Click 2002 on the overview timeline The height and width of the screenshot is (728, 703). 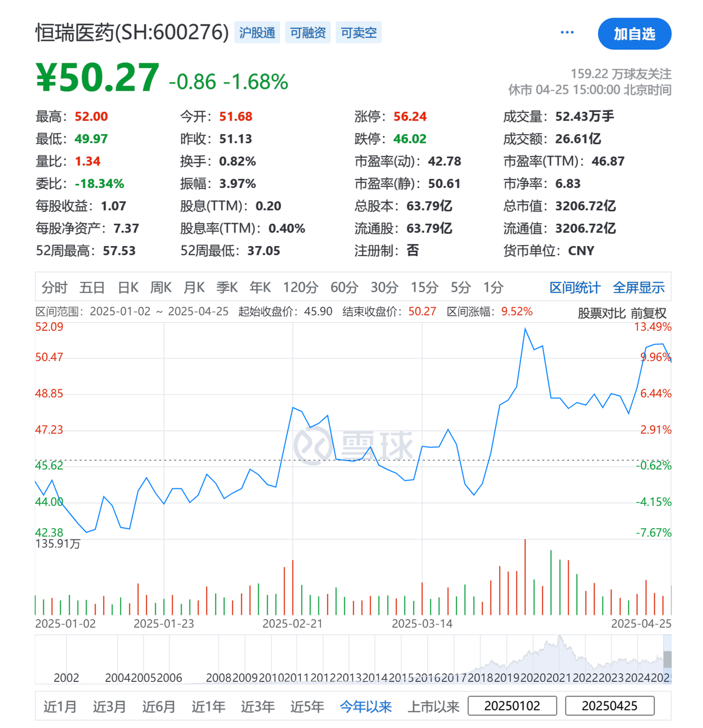coord(66,678)
